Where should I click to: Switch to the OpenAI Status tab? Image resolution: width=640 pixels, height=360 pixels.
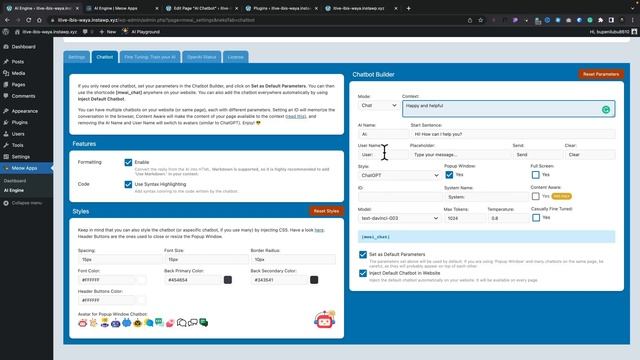tap(202, 57)
